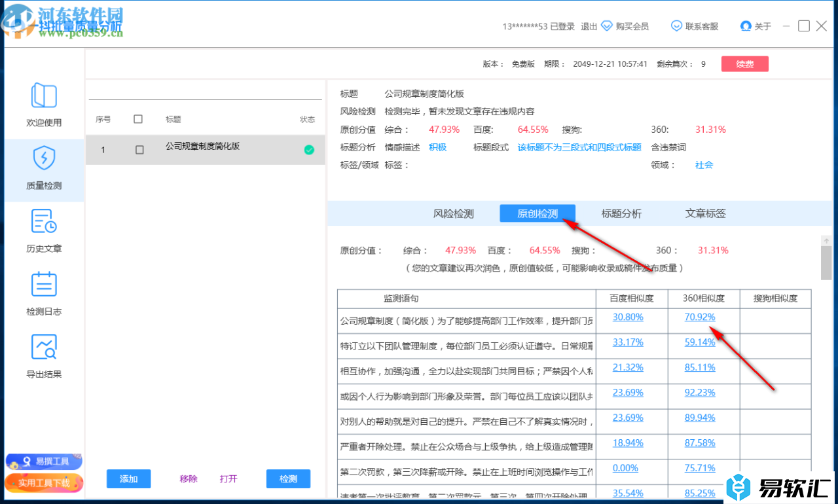The width and height of the screenshot is (838, 504).
Task: Click the results scrollbar up arrow
Action: 826,241
